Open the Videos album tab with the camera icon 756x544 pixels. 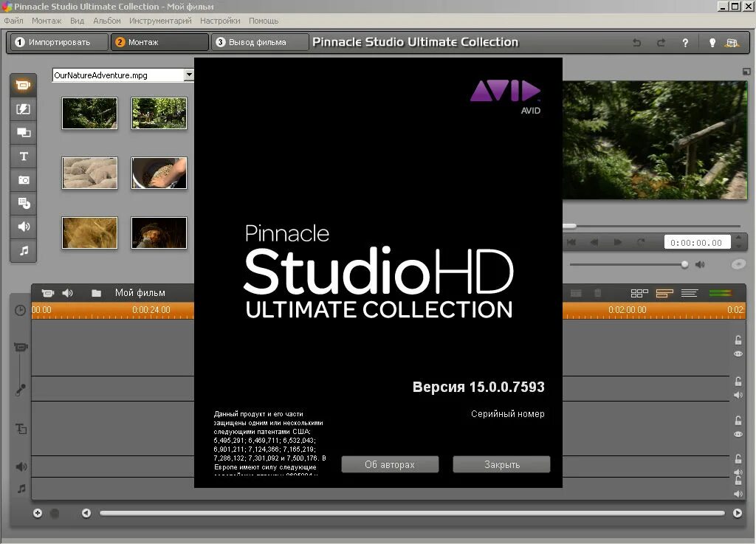point(23,86)
